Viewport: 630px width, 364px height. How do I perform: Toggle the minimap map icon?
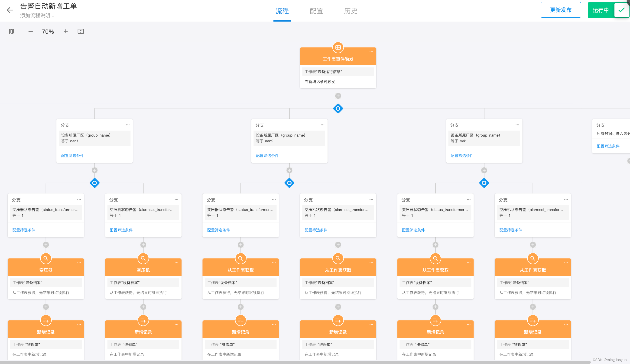pyautogui.click(x=11, y=32)
